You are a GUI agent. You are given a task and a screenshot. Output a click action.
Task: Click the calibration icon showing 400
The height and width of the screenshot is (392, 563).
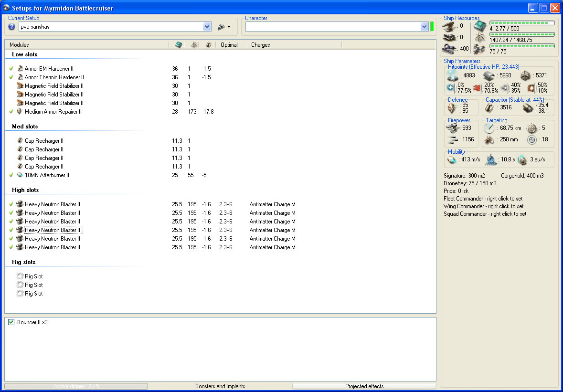click(x=449, y=49)
